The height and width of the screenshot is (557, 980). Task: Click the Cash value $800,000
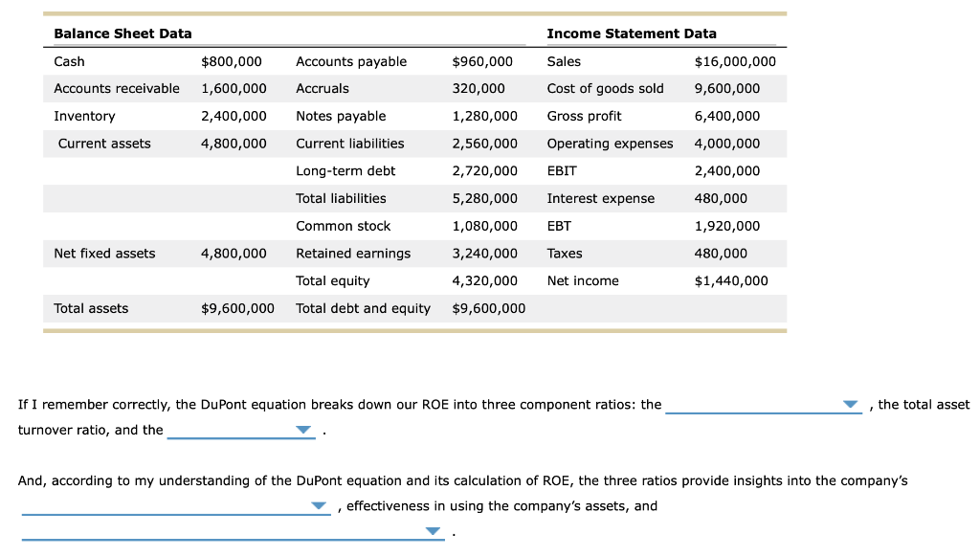[232, 61]
